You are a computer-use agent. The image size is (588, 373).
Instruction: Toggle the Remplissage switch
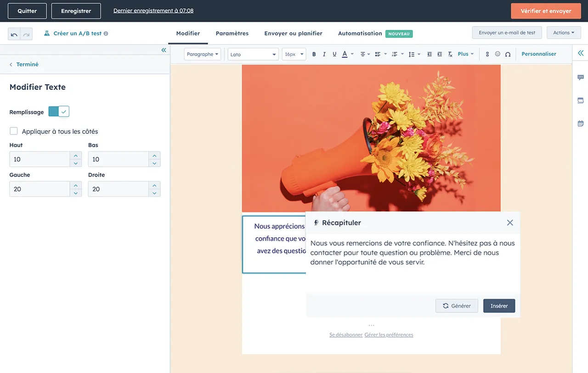[x=59, y=111]
